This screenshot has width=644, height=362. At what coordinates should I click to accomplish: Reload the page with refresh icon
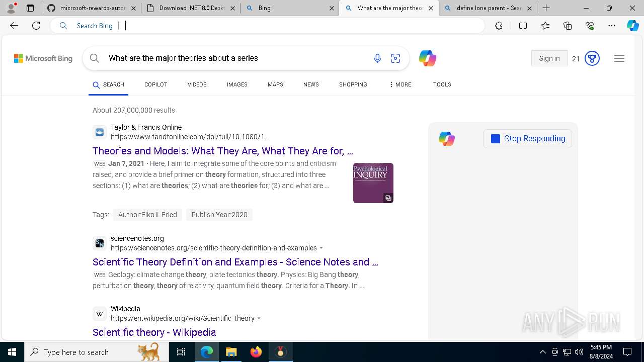(36, 26)
